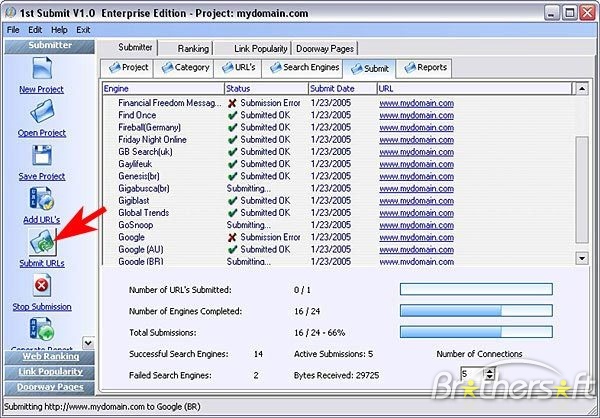Screen dimensions: 600x418
Task: Click the engine list scrollbar thumb
Action: coord(582,189)
